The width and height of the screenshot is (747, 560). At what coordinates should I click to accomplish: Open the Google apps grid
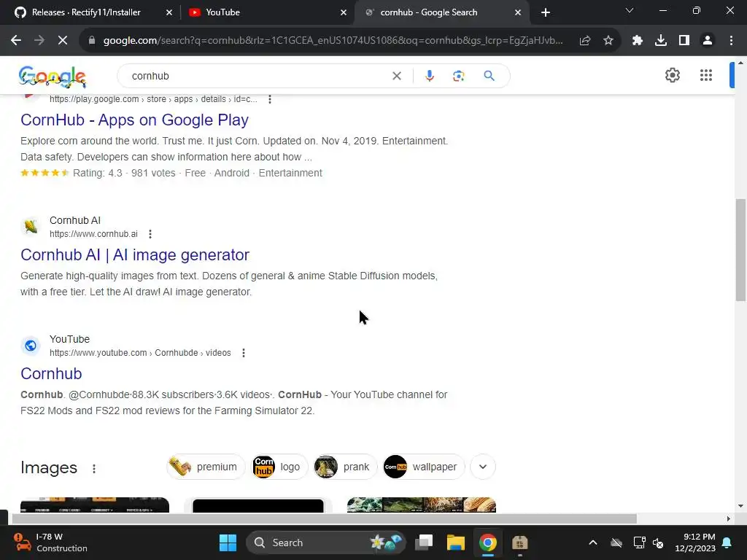click(706, 75)
